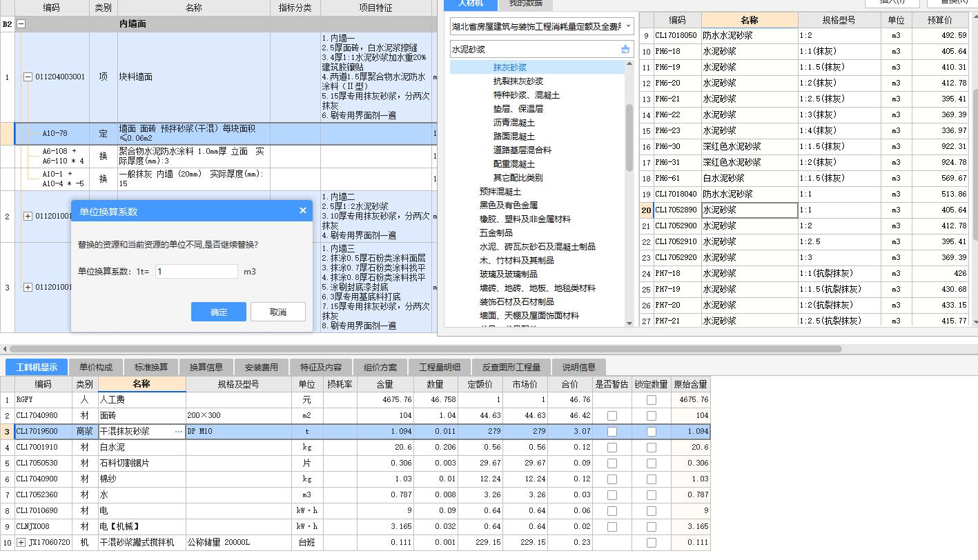
Task: Select 五金制品 category
Action: (x=496, y=233)
